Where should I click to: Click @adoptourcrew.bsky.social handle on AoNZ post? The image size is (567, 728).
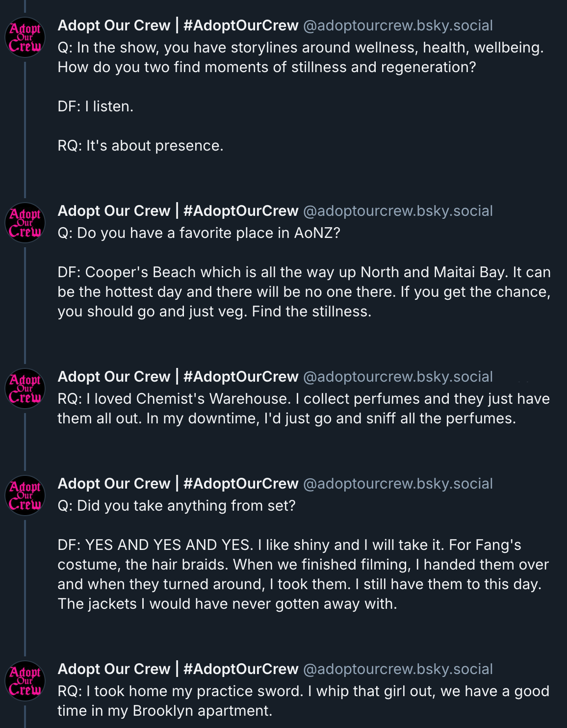(x=398, y=211)
